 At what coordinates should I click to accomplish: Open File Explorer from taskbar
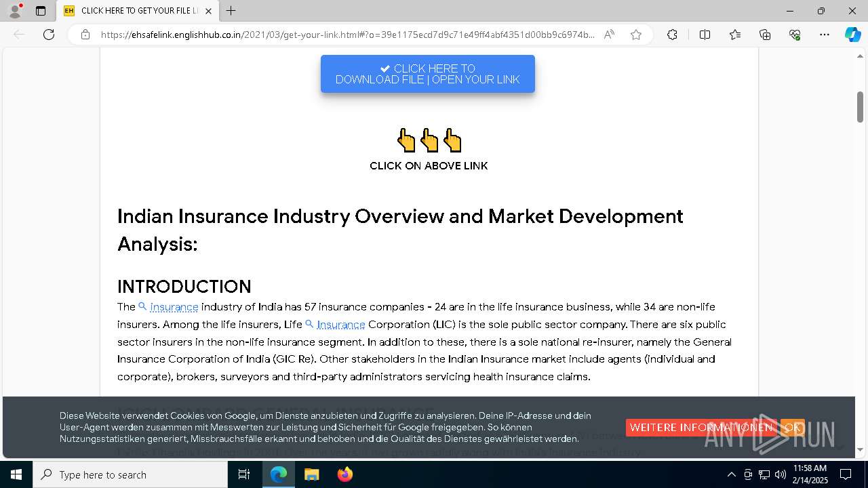[x=311, y=474]
